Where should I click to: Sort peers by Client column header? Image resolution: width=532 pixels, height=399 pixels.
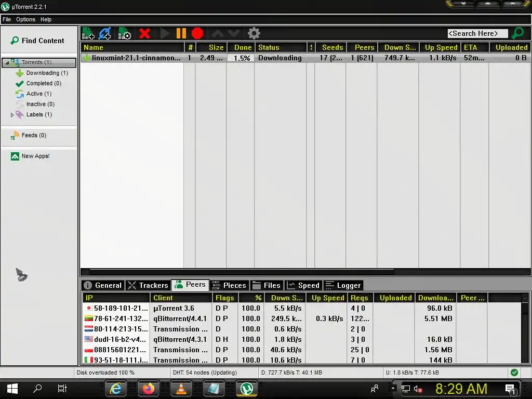coord(181,298)
